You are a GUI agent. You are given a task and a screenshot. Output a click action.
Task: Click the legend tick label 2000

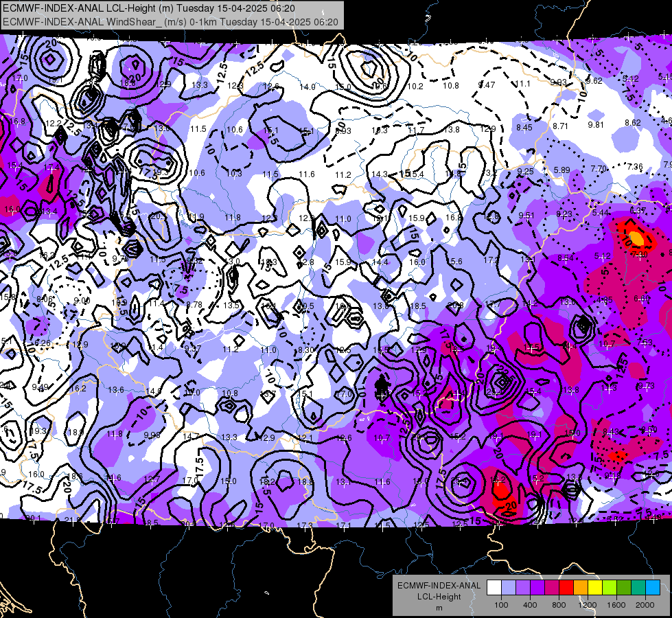(x=645, y=605)
